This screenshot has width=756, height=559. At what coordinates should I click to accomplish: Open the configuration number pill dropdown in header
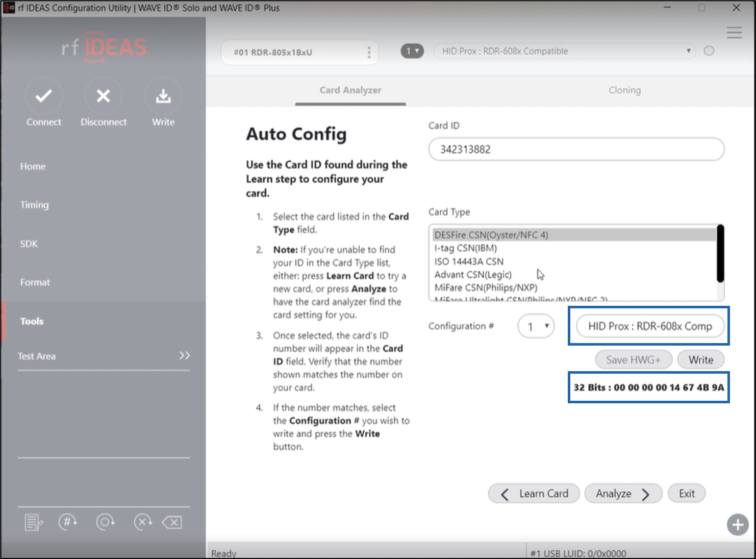[x=412, y=51]
